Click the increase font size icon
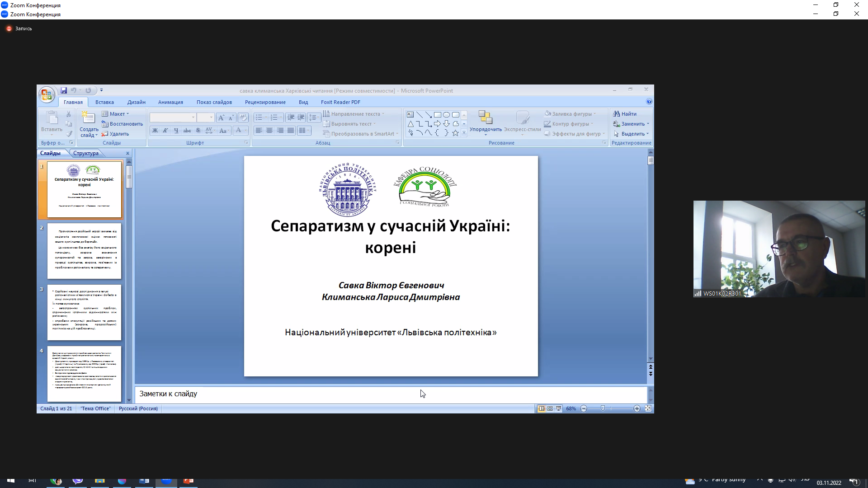This screenshot has width=868, height=488. click(221, 117)
